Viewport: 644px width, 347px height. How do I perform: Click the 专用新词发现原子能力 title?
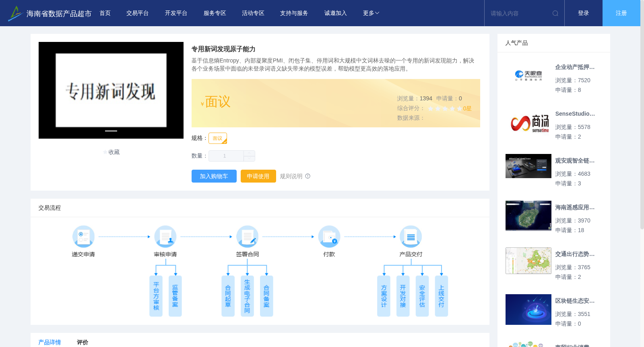pos(223,49)
